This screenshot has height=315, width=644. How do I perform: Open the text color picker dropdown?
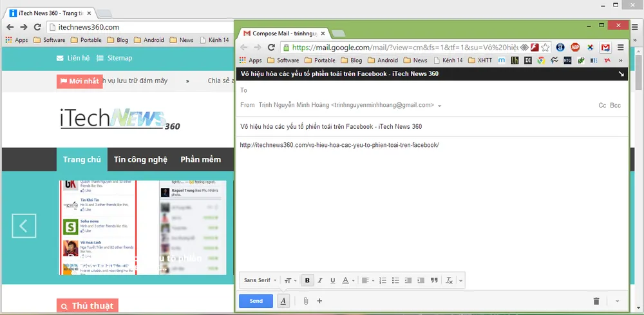tap(348, 280)
